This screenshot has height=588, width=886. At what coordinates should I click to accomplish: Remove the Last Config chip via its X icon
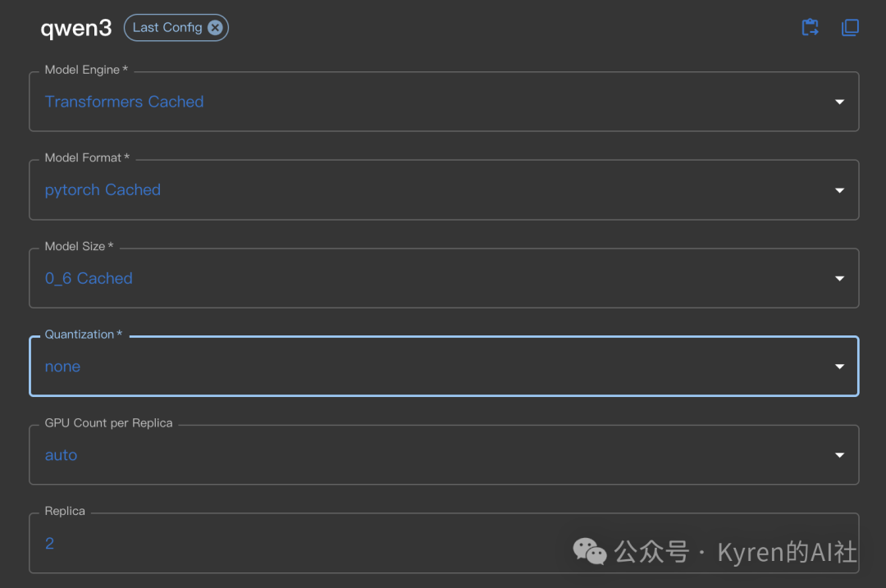(x=215, y=28)
